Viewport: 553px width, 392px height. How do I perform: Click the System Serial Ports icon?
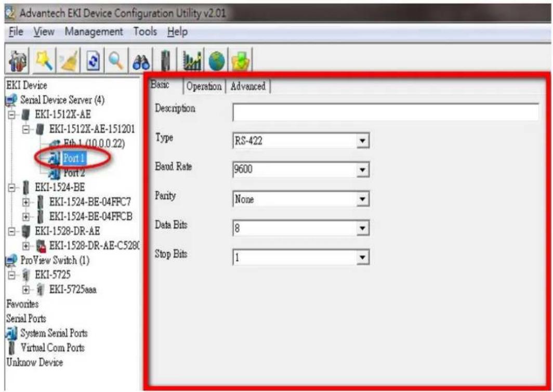tap(11, 333)
